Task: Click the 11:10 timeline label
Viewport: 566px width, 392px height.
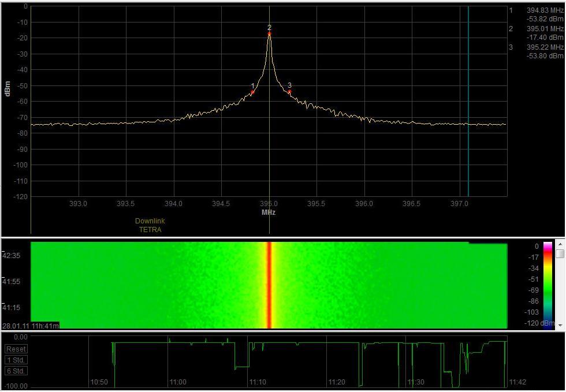Action: pos(257,382)
